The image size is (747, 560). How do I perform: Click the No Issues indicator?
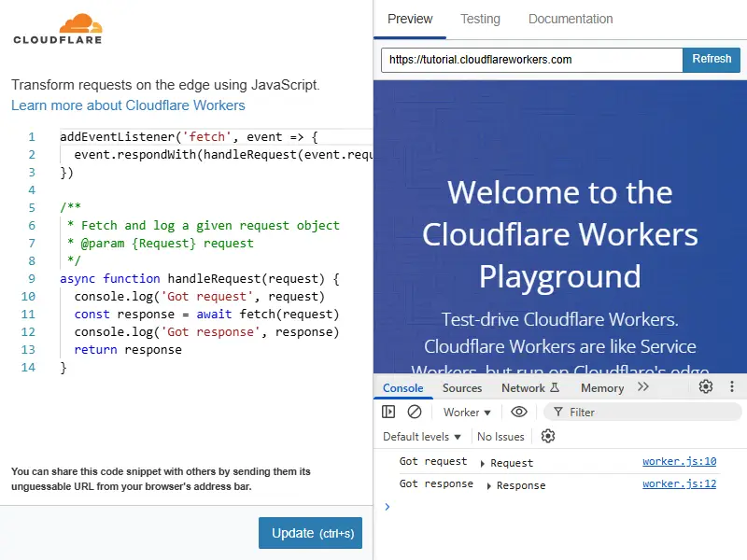(x=500, y=437)
